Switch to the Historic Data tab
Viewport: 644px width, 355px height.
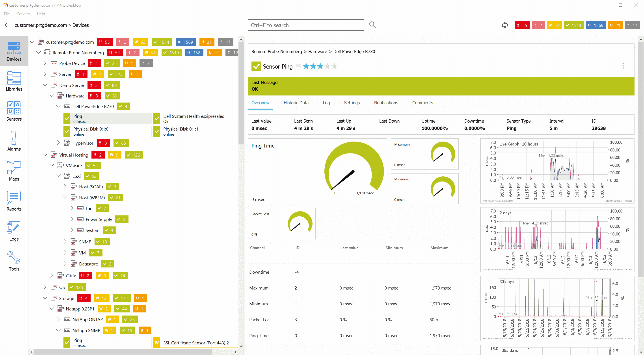(296, 103)
